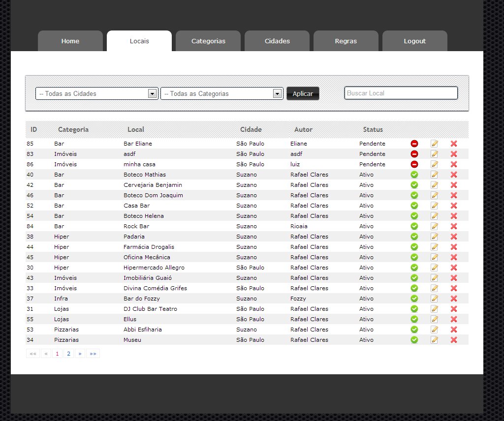The image size is (504, 421).
Task: Switch to the Categorias tab
Action: pyautogui.click(x=208, y=41)
